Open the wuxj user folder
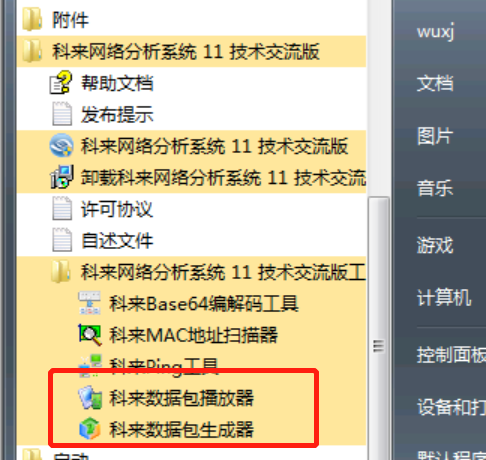The height and width of the screenshot is (460, 486). coord(436,32)
